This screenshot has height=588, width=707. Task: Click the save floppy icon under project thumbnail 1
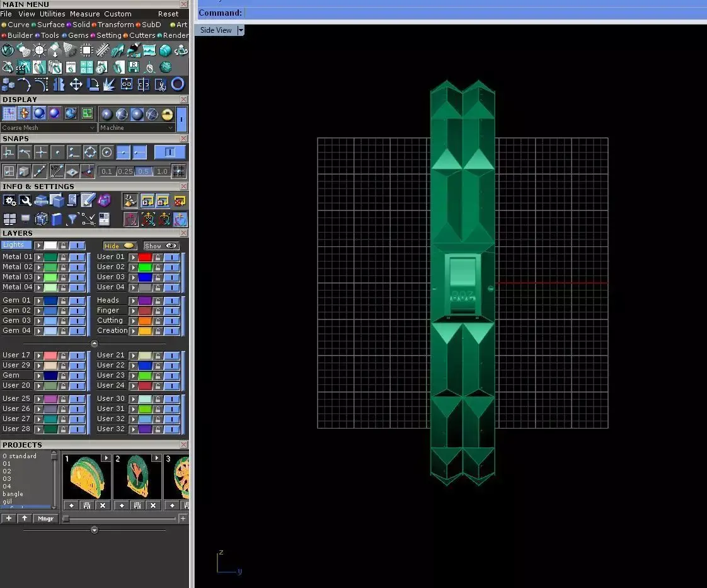(86, 505)
